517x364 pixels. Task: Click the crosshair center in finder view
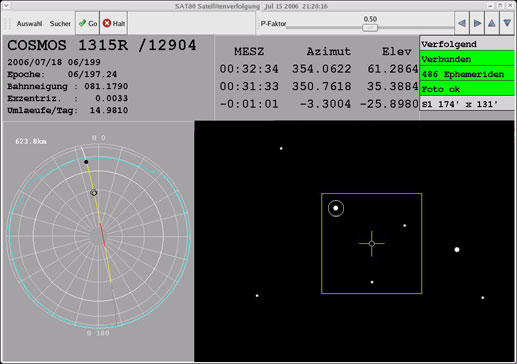coord(372,244)
